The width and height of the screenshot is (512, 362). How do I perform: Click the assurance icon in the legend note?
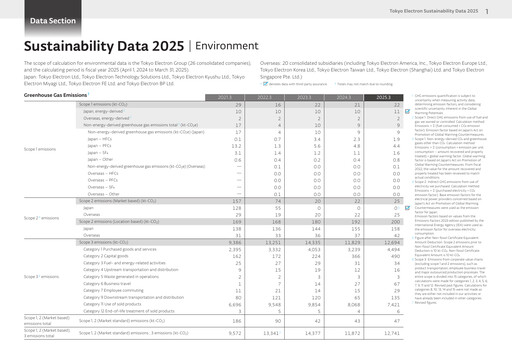[265, 84]
